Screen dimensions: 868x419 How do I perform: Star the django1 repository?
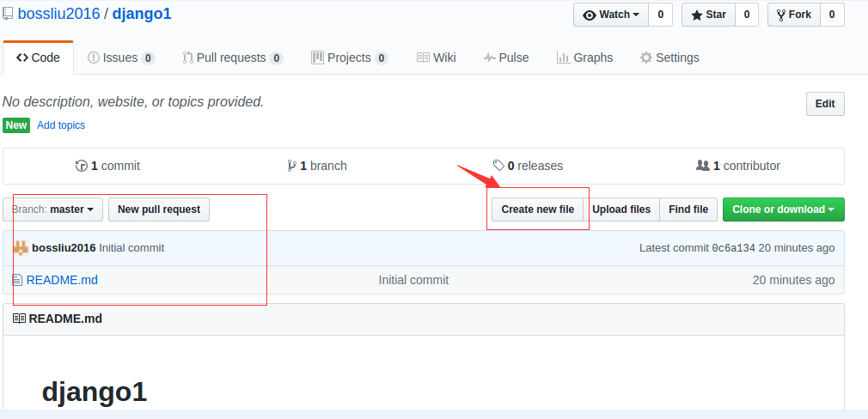(x=708, y=15)
